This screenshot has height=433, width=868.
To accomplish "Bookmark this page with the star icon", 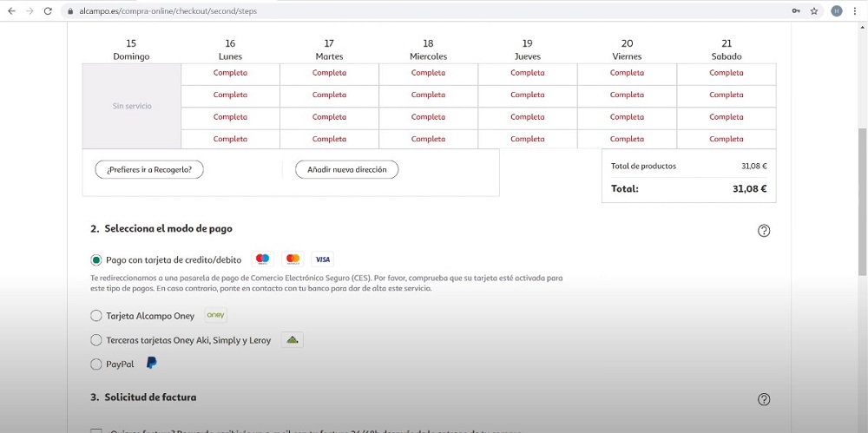I will click(814, 11).
